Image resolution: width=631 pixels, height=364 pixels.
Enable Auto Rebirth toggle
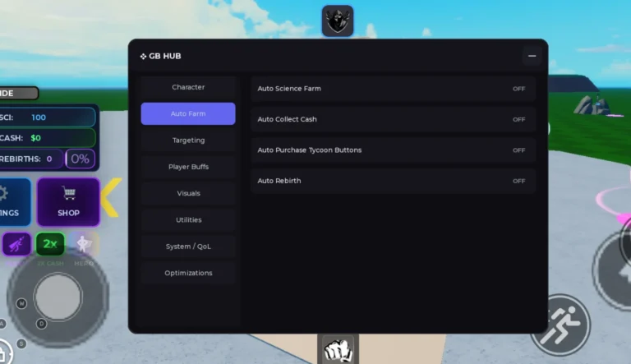pyautogui.click(x=394, y=181)
